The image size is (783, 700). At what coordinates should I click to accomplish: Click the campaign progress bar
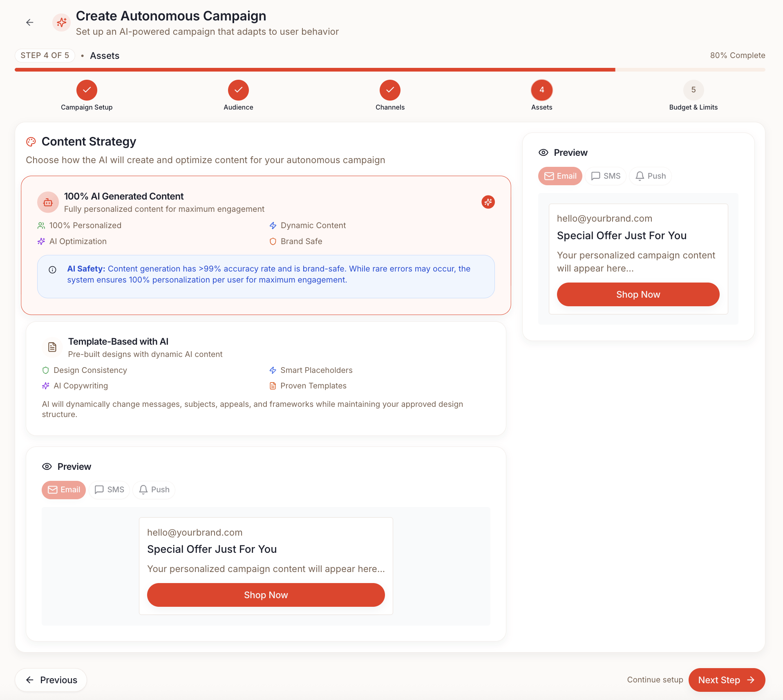pyautogui.click(x=390, y=70)
